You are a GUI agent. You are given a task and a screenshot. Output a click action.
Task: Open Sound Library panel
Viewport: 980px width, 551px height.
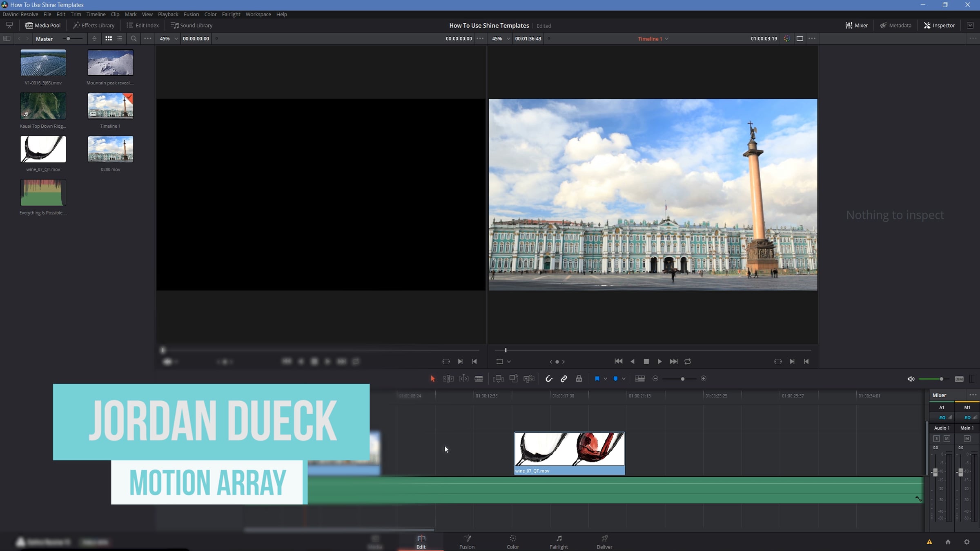(x=192, y=25)
